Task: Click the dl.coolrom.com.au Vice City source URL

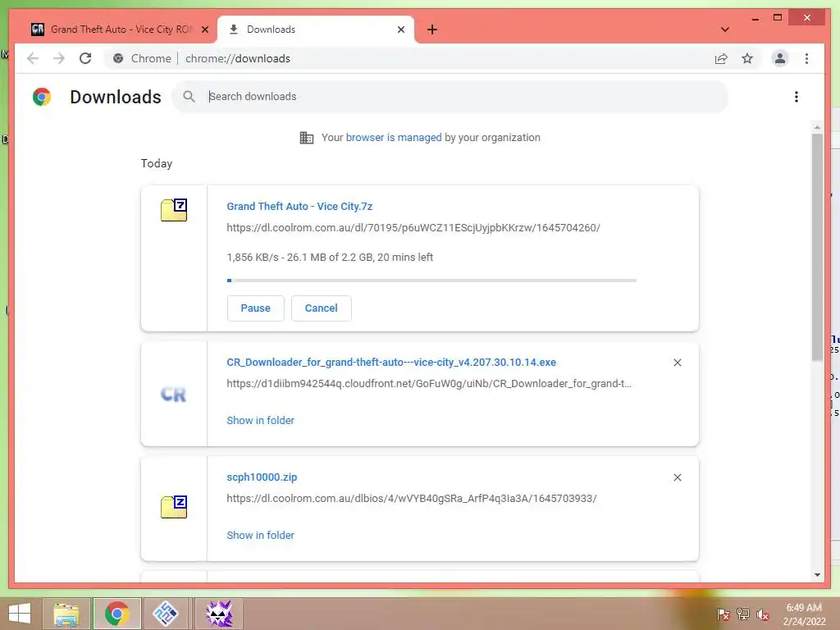Action: [x=413, y=228]
